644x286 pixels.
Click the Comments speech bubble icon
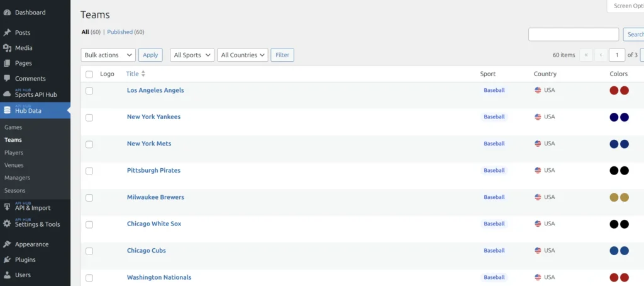[x=7, y=78]
